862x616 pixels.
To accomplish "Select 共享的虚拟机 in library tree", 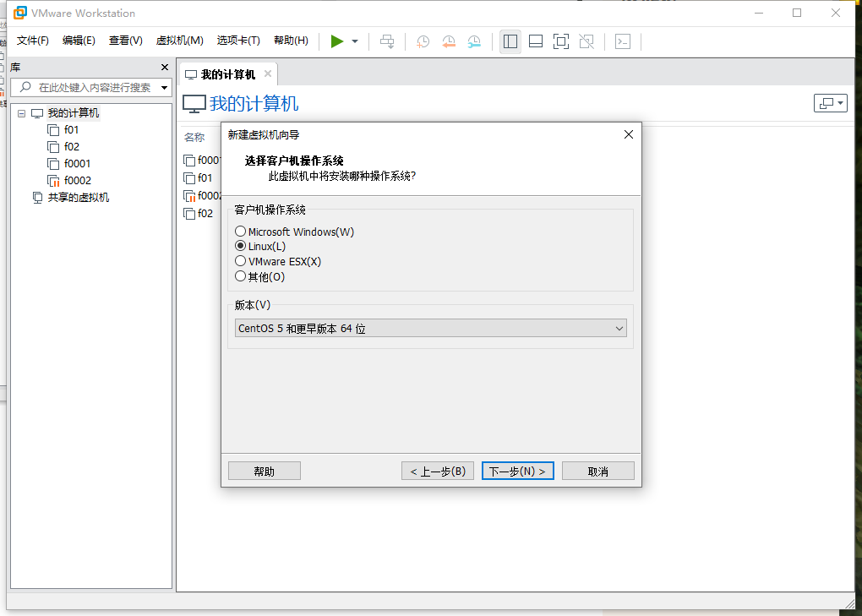I will click(78, 197).
